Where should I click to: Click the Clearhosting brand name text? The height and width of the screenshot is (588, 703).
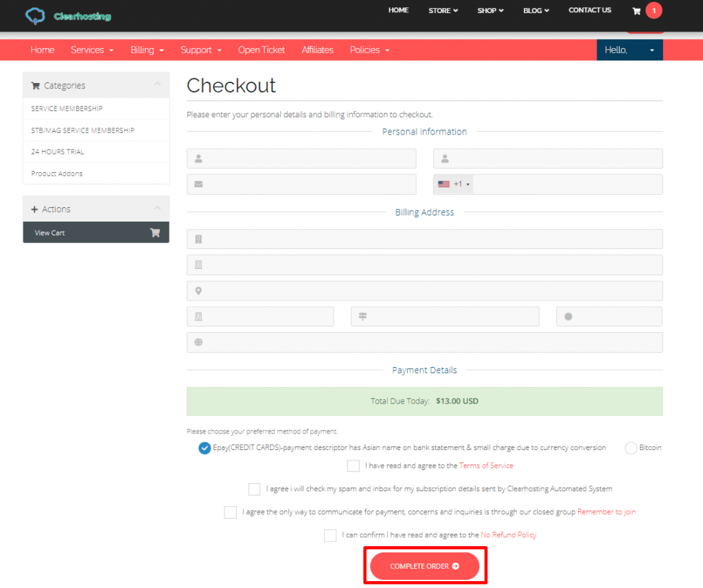(82, 16)
